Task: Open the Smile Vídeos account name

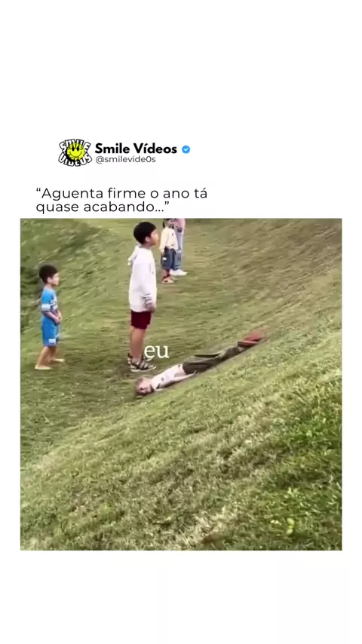Action: pos(136,149)
